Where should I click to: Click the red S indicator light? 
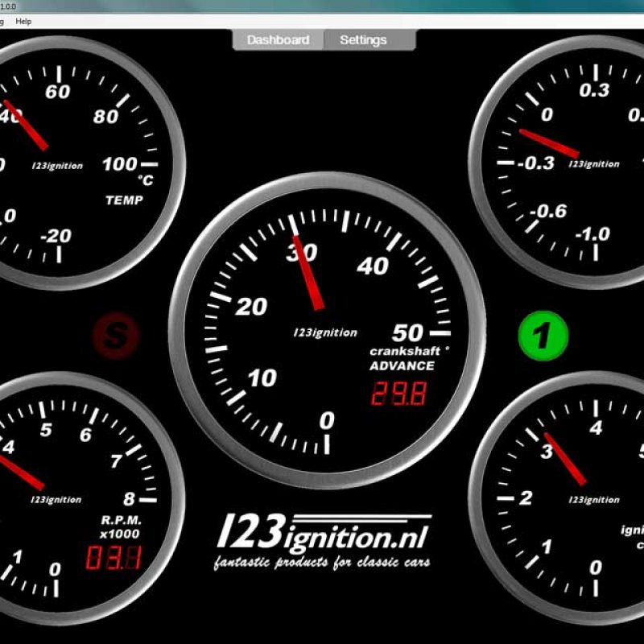[116, 335]
